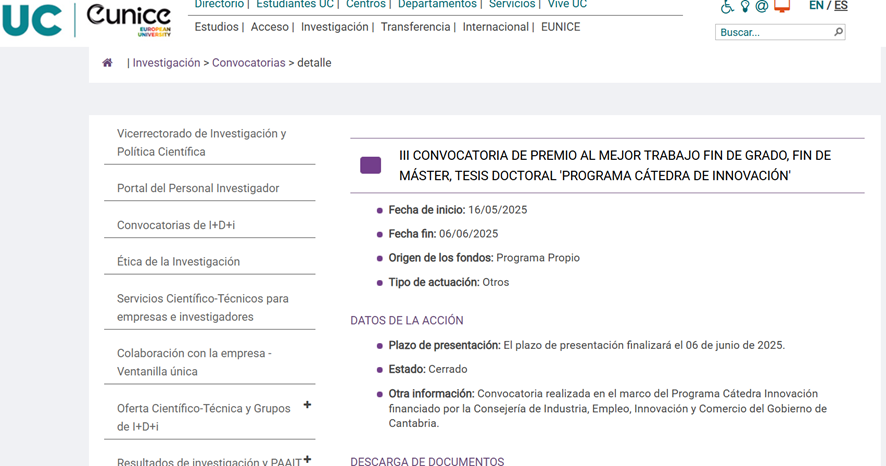Click the home icon in breadcrumb

tap(107, 63)
